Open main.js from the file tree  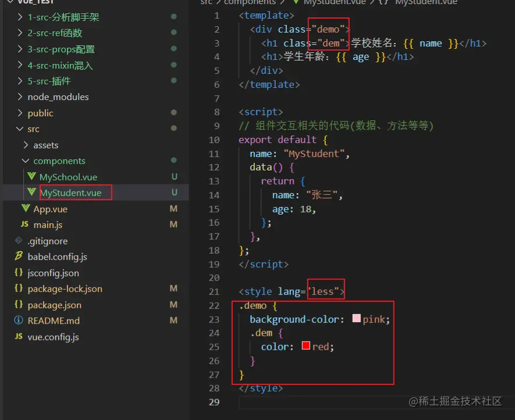coord(48,225)
